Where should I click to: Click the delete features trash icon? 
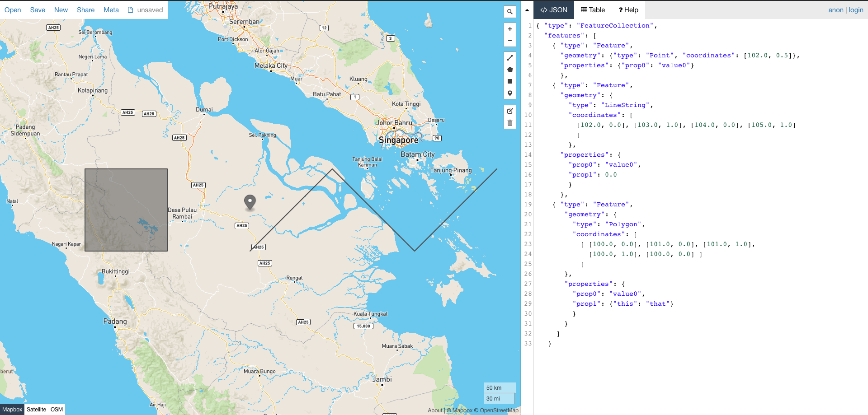509,122
